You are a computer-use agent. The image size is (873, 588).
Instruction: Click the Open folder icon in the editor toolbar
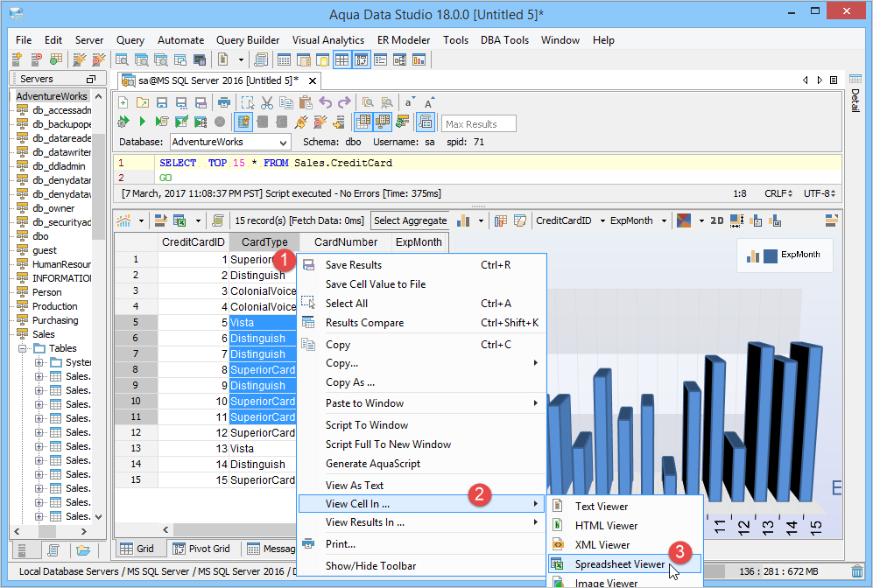[143, 102]
